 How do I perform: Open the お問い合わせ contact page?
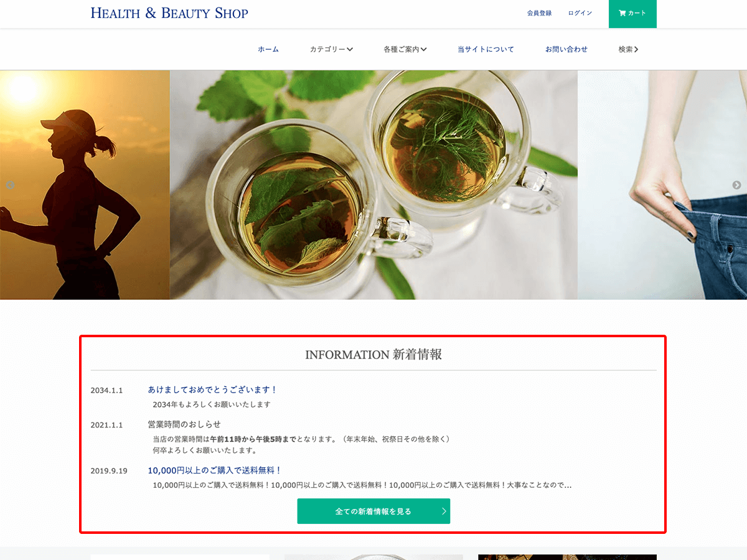[566, 49]
